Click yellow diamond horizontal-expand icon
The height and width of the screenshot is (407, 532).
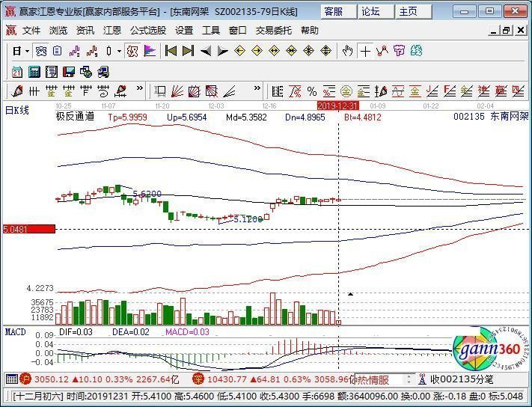(x=274, y=51)
